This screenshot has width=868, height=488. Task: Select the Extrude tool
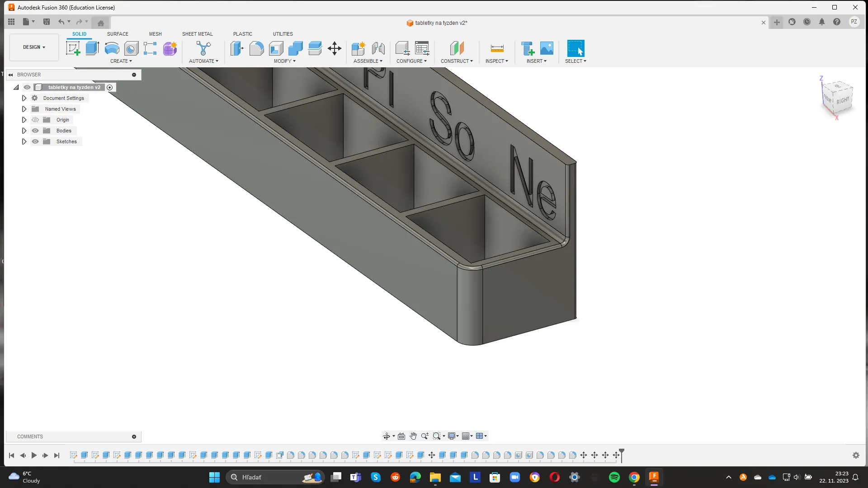point(92,48)
